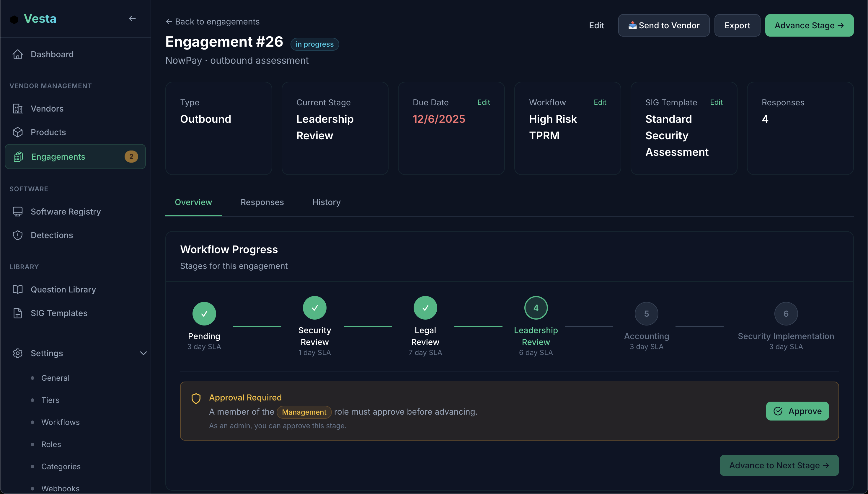The image size is (868, 494).
Task: Switch to the Responses tab
Action: coord(262,202)
